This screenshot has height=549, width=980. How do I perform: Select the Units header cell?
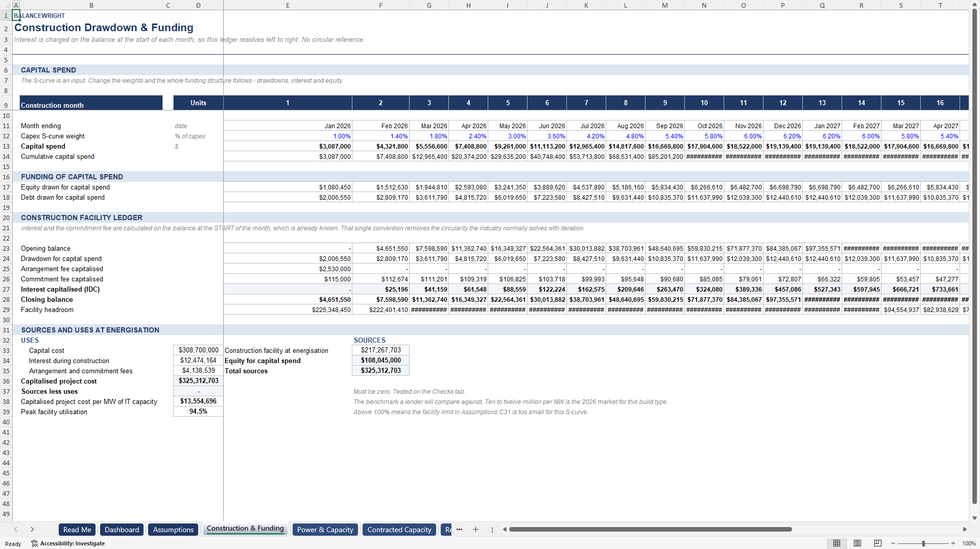(x=198, y=103)
